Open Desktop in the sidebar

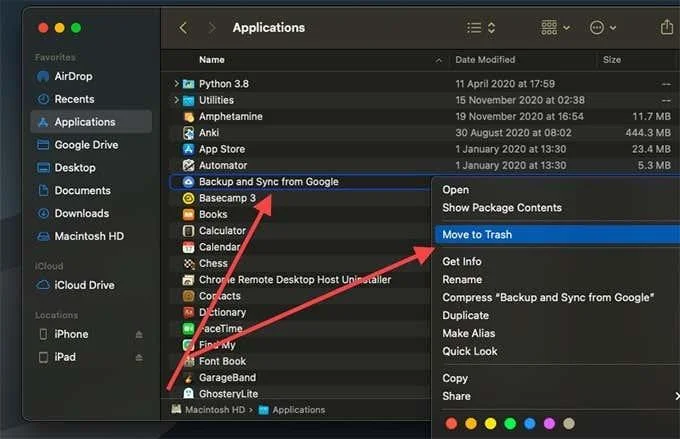pyautogui.click(x=66, y=168)
